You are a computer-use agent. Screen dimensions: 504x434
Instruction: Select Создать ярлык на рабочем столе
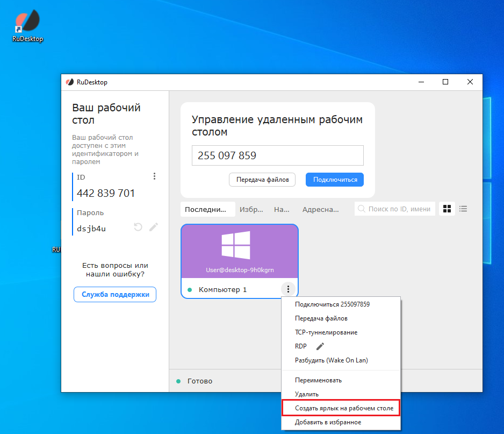(341, 408)
